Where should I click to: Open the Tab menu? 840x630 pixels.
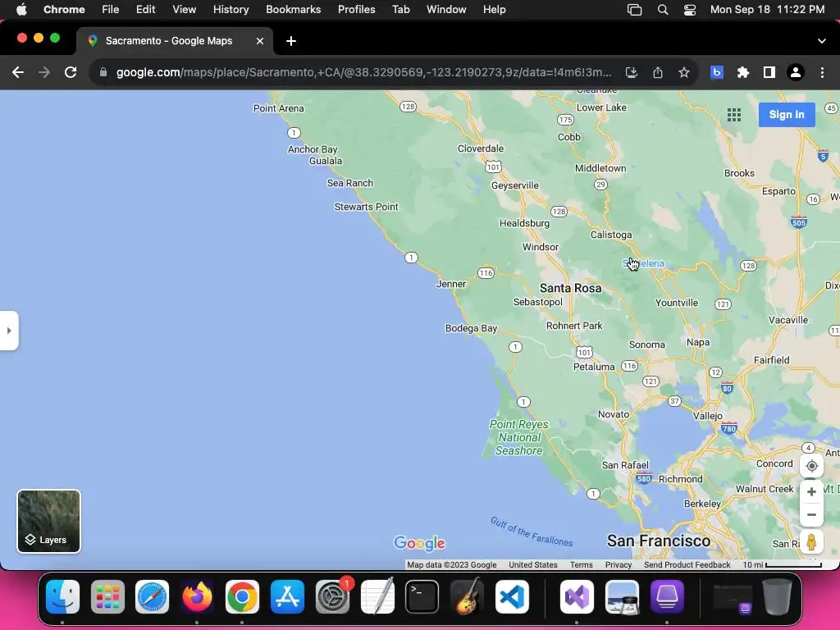[x=400, y=9]
